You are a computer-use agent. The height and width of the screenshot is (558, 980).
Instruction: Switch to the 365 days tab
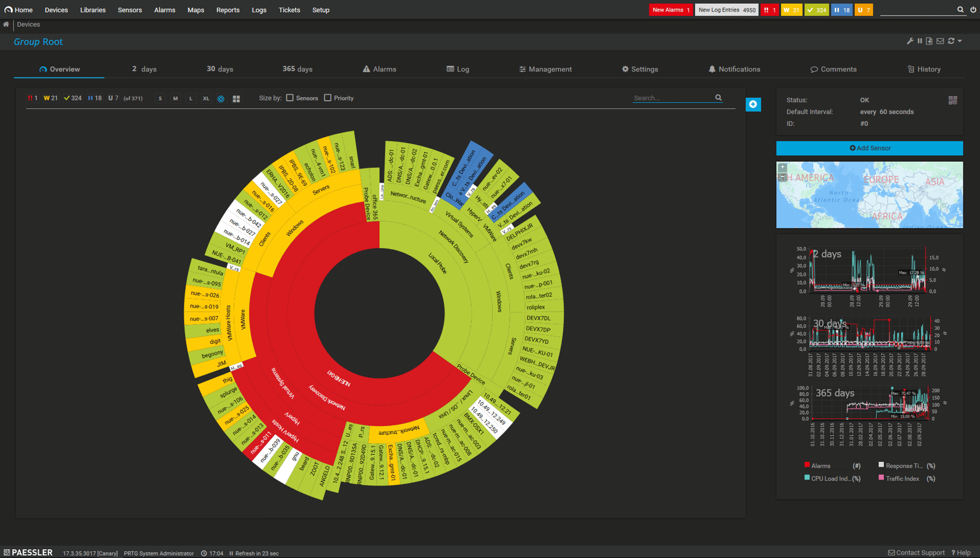pyautogui.click(x=297, y=69)
